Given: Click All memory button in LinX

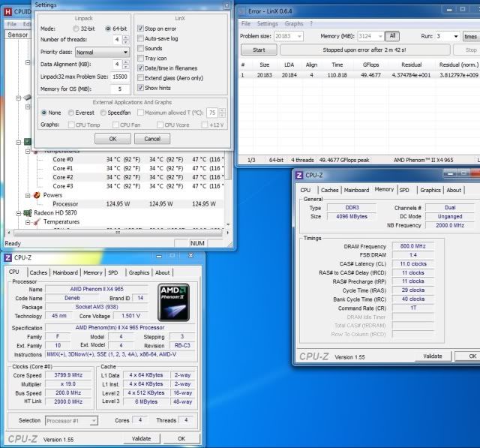Looking at the screenshot, I should (392, 36).
